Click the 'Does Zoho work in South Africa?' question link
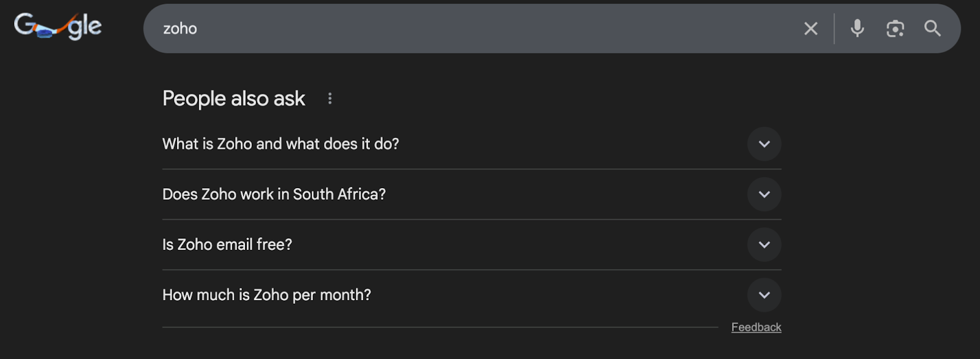Screen dimensions: 980x359 pos(273,194)
